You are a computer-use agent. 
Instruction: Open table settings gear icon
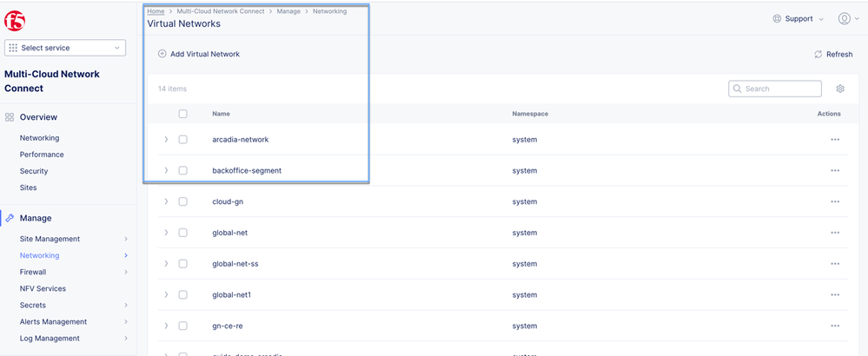click(x=840, y=89)
